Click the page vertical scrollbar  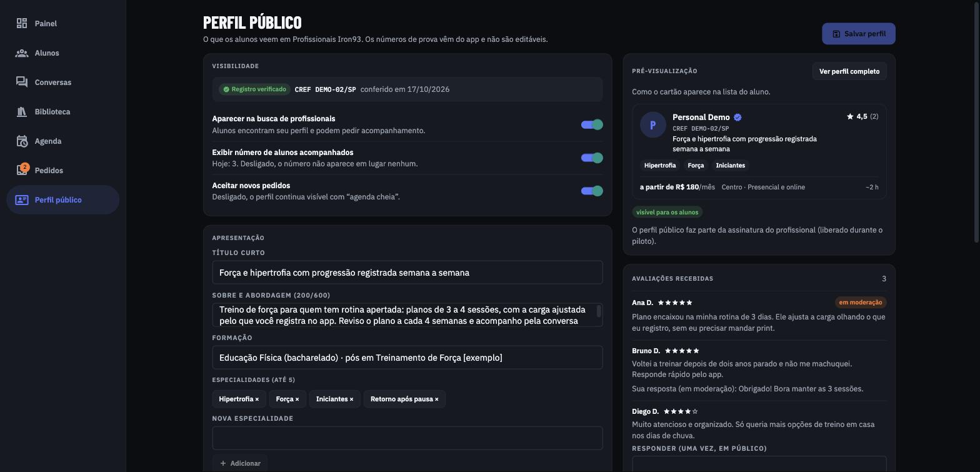(977, 122)
